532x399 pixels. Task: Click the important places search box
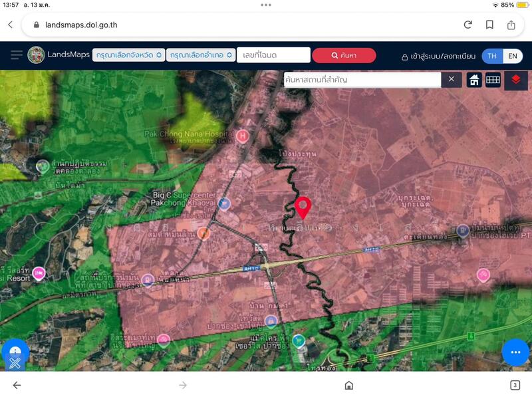(362, 80)
